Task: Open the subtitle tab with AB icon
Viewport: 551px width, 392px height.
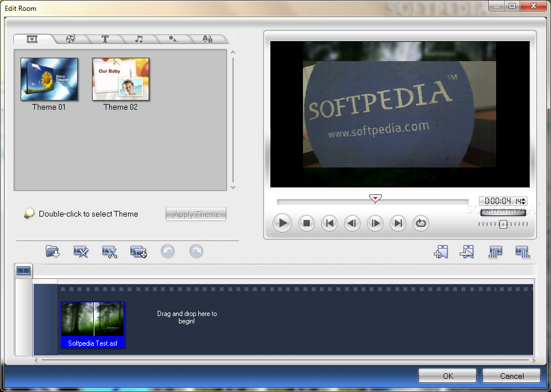Action: point(207,39)
